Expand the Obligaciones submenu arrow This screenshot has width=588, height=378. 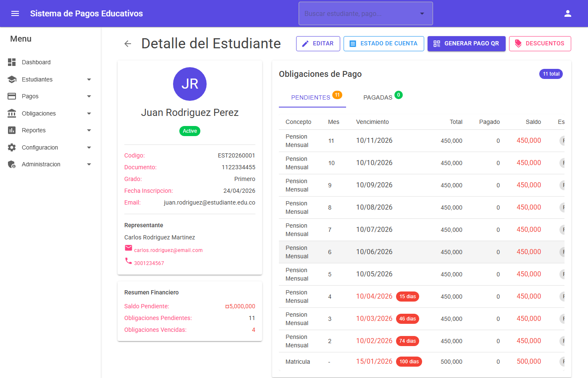(x=89, y=113)
